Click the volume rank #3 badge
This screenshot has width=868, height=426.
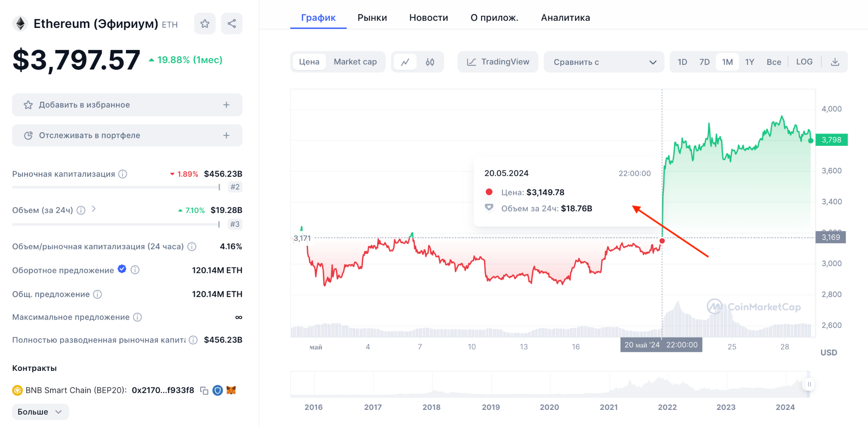(235, 224)
